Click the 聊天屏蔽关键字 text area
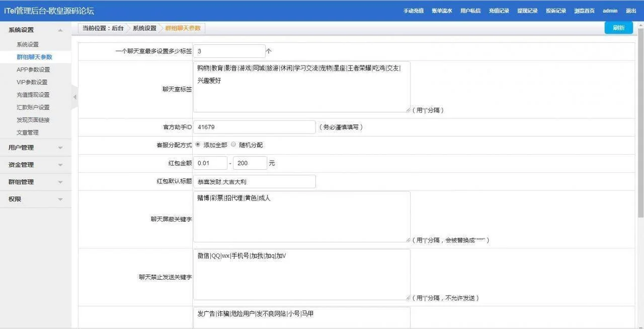 coord(301,217)
